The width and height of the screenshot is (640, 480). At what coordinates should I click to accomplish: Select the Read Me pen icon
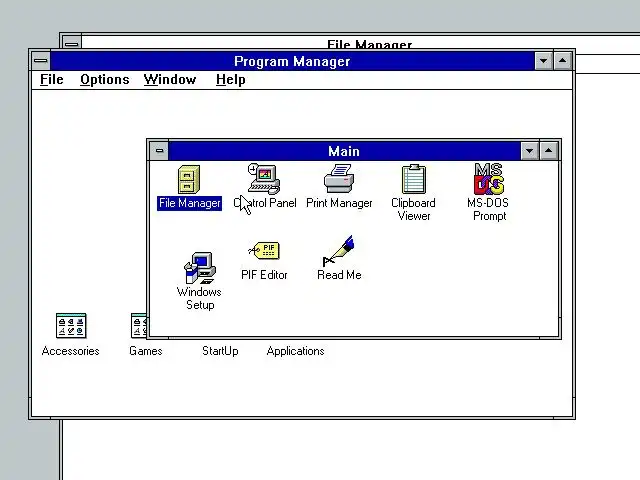pos(339,251)
